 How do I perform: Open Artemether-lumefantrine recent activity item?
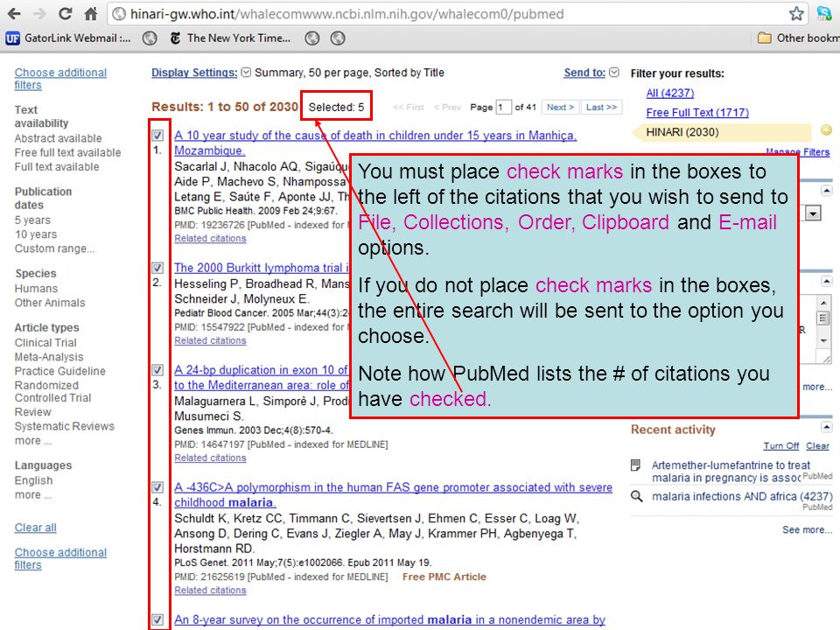(731, 472)
